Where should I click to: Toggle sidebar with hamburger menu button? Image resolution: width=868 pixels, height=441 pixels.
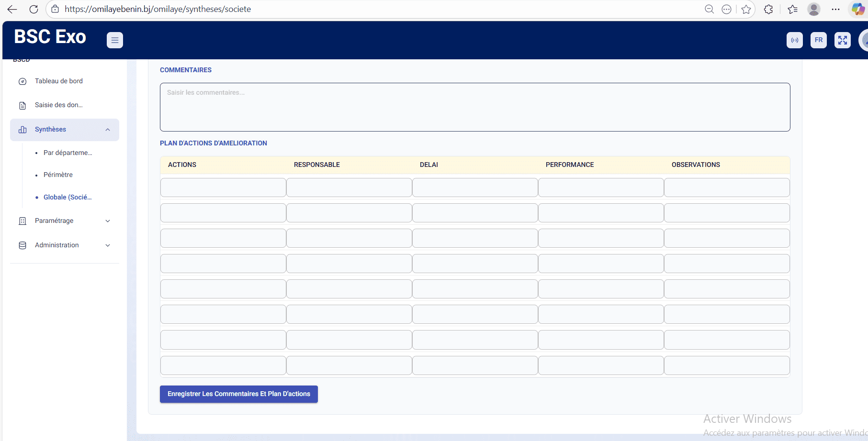coord(115,40)
